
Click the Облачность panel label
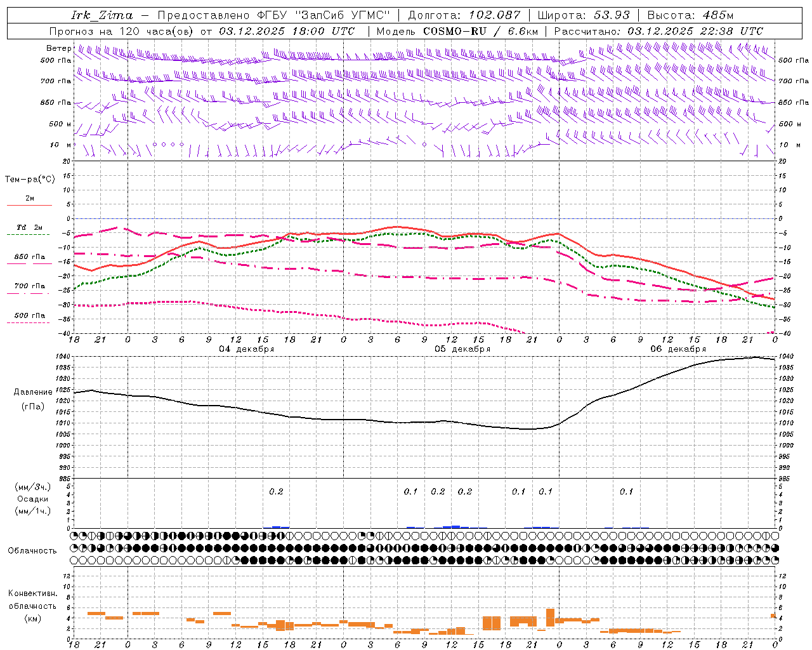pos(32,550)
